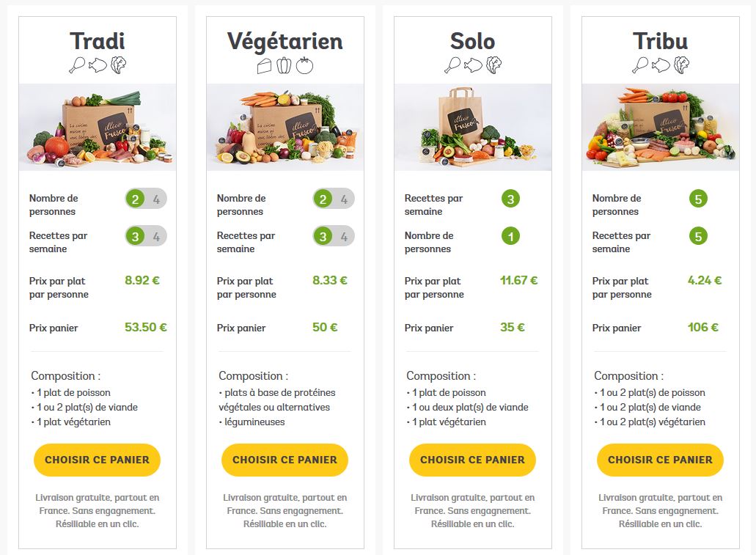Switch Tradi recipes per week to 4
The width and height of the screenshot is (756, 555).
tap(157, 237)
